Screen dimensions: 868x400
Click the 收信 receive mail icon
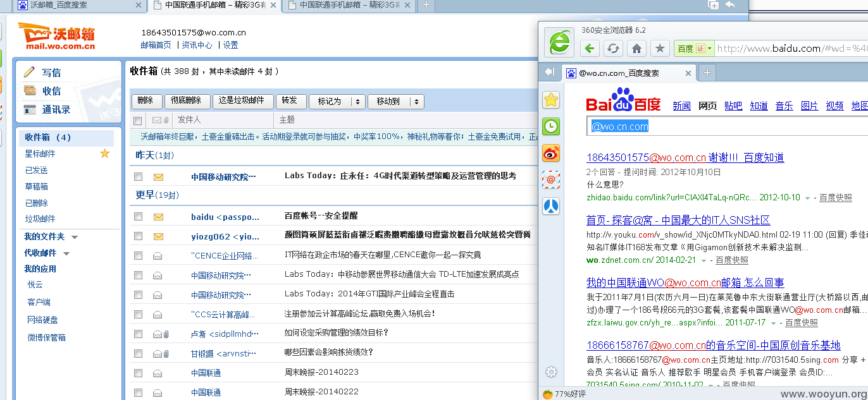[x=30, y=90]
